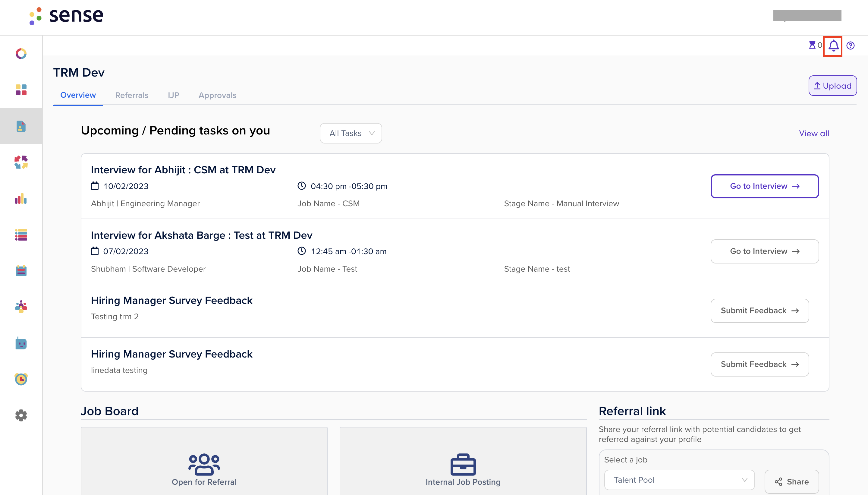Go to Interview for Akshata Barge
Image resolution: width=868 pixels, height=495 pixels.
[765, 251]
